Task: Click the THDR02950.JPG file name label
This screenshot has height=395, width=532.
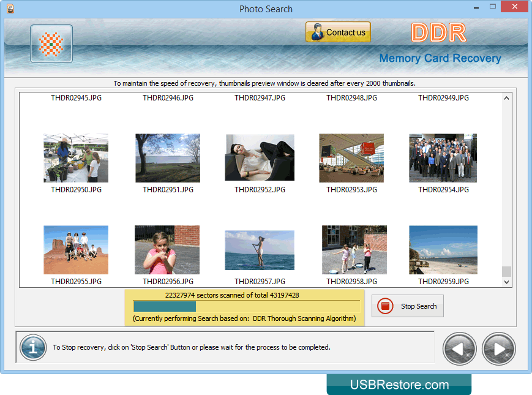Action: (x=76, y=190)
